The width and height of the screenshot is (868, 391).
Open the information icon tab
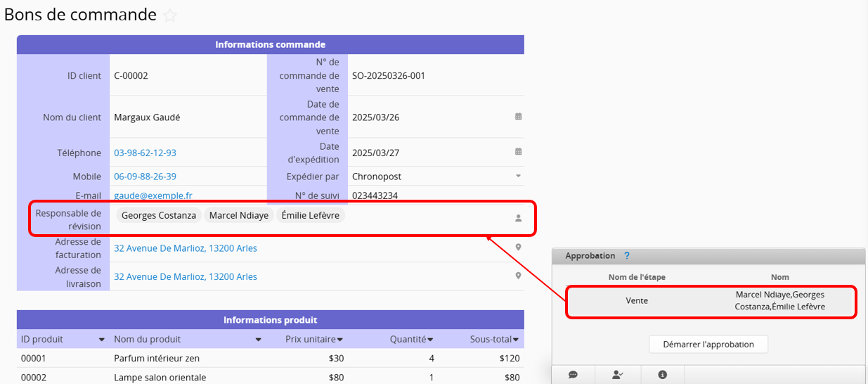point(662,375)
